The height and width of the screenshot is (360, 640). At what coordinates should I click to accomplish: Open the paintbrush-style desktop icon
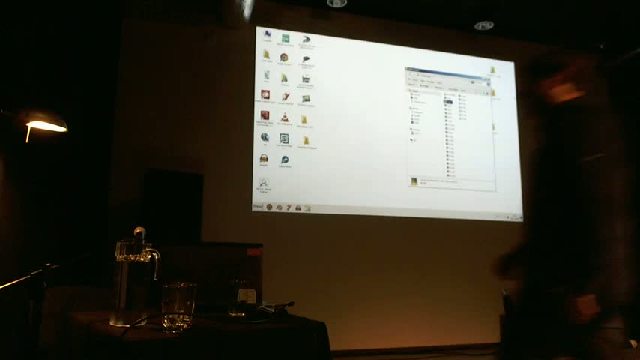click(285, 97)
